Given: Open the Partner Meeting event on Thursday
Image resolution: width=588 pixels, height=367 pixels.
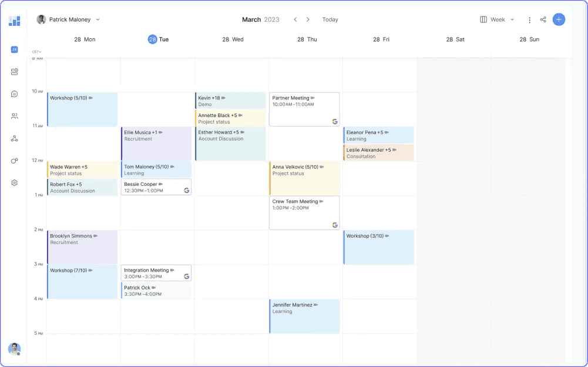Looking at the screenshot, I should point(304,109).
